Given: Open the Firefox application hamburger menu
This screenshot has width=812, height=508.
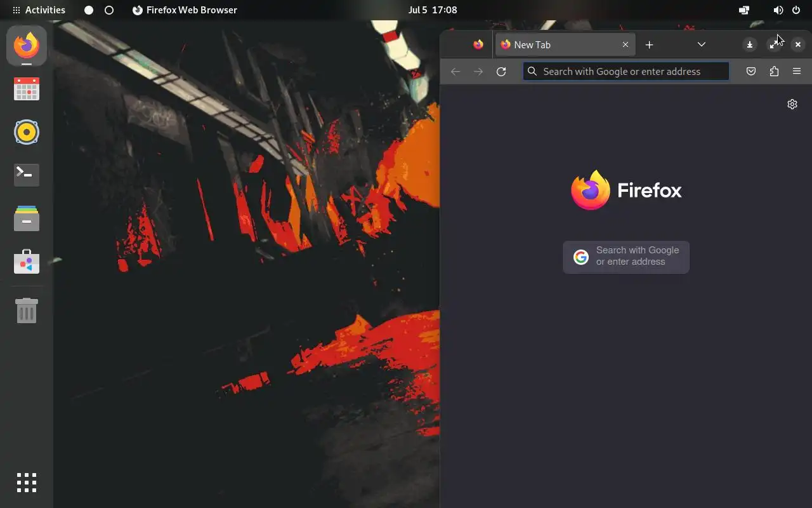Looking at the screenshot, I should pos(797,71).
